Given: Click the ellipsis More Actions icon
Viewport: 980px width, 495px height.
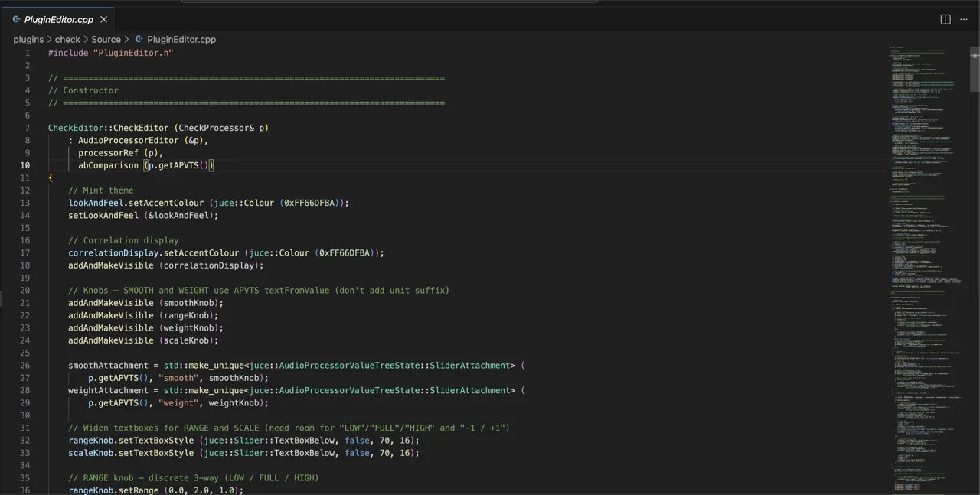Looking at the screenshot, I should [x=964, y=19].
